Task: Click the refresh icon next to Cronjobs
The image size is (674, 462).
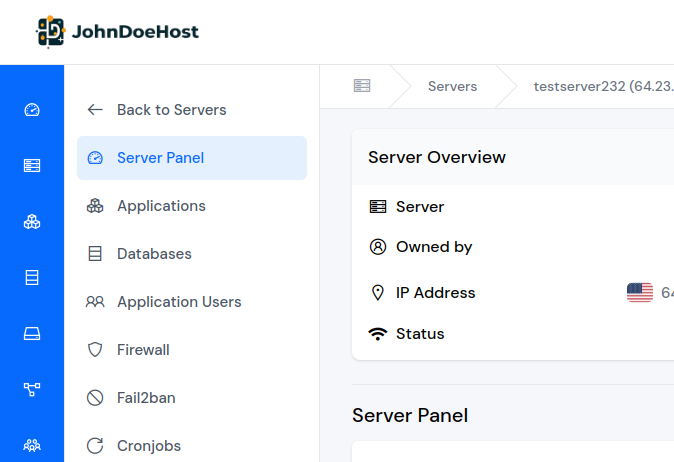Action: tap(95, 446)
